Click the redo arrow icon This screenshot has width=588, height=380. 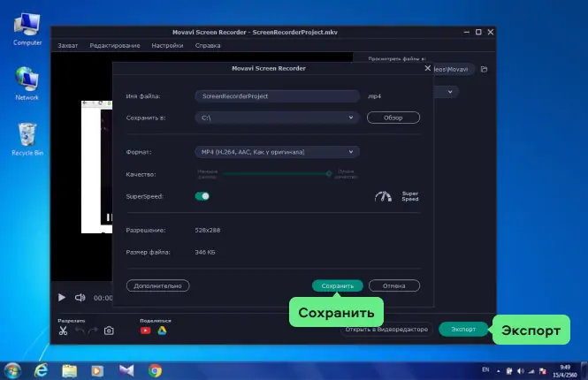point(93,331)
